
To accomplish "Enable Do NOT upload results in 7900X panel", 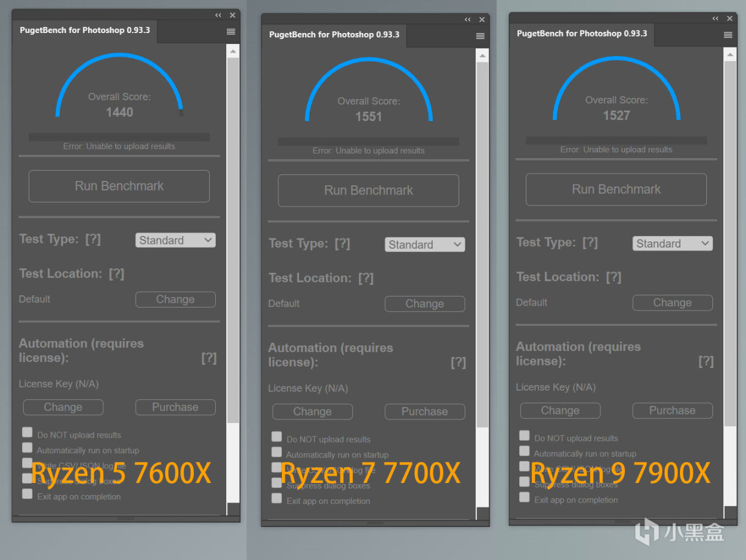I will 524,435.
